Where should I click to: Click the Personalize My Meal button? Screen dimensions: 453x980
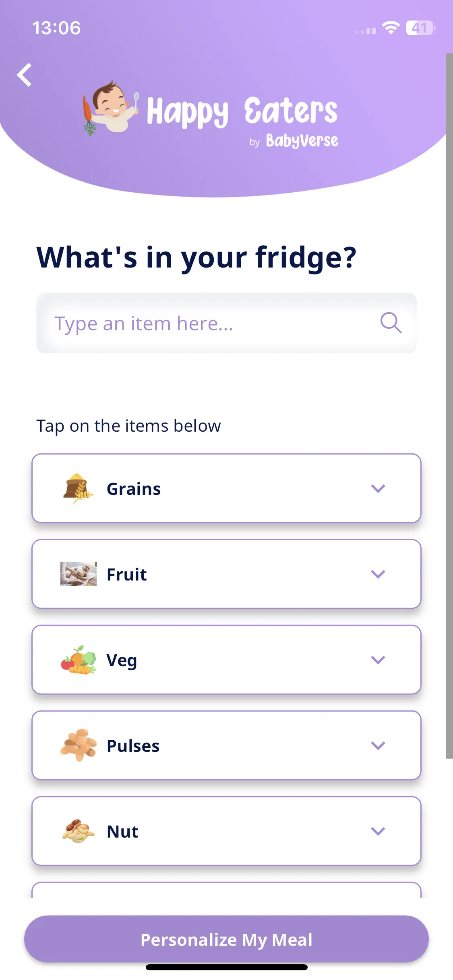[226, 939]
